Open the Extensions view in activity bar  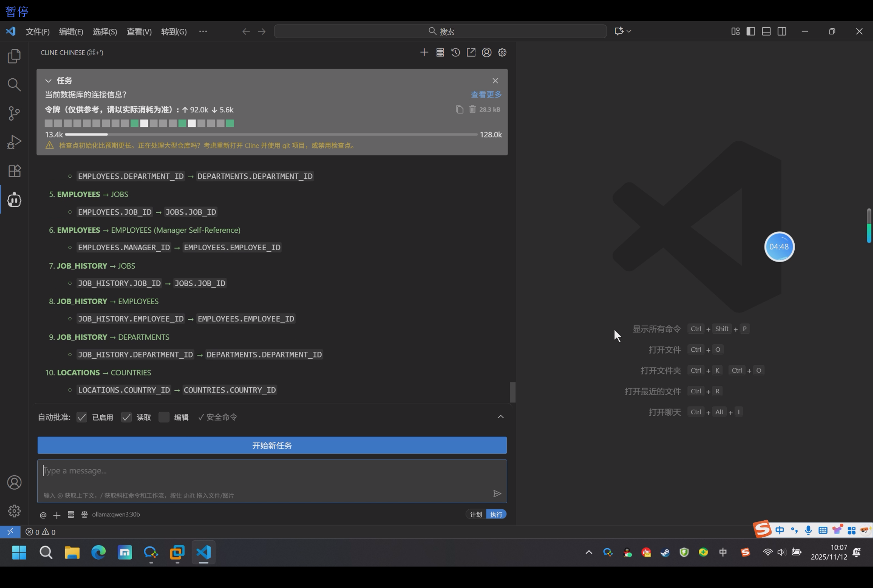click(x=14, y=171)
